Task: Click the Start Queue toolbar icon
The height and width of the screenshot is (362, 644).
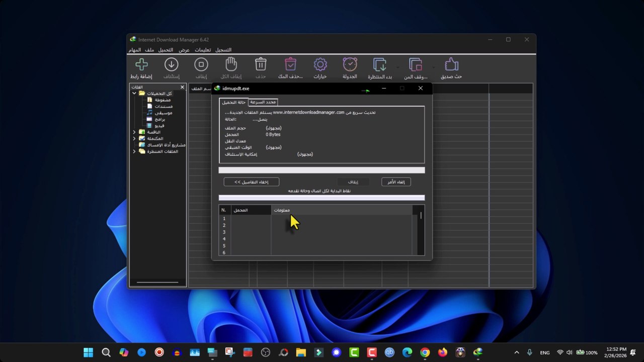Action: [x=380, y=64]
